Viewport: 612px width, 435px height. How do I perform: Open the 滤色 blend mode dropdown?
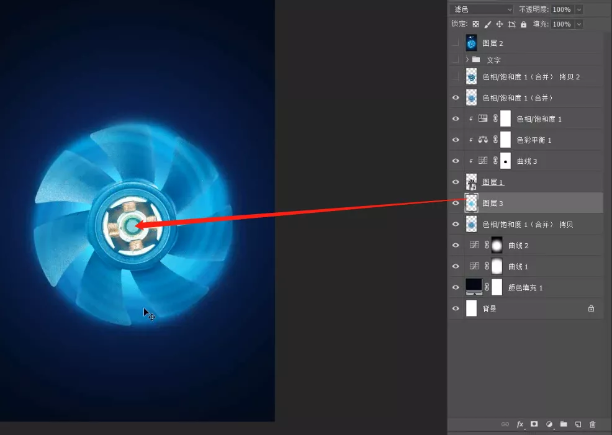point(482,9)
